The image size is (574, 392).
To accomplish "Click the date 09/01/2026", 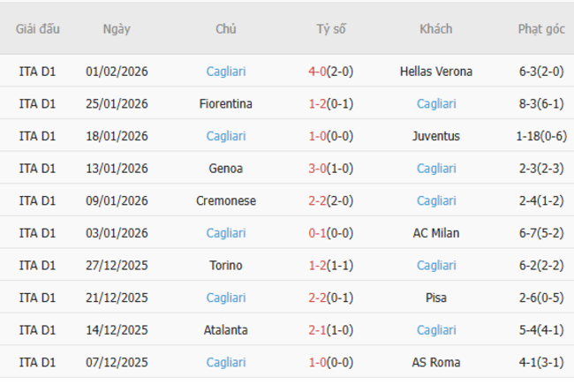I will [x=117, y=200].
